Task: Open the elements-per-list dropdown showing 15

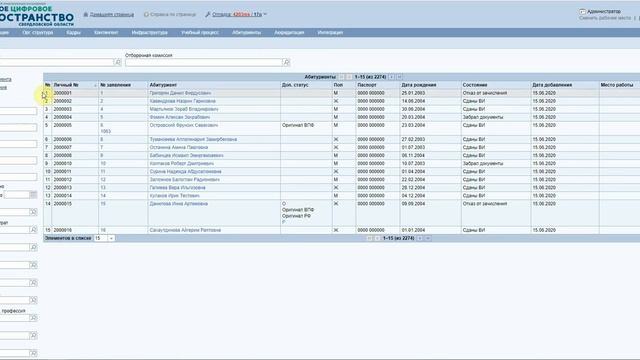Action: point(111,238)
